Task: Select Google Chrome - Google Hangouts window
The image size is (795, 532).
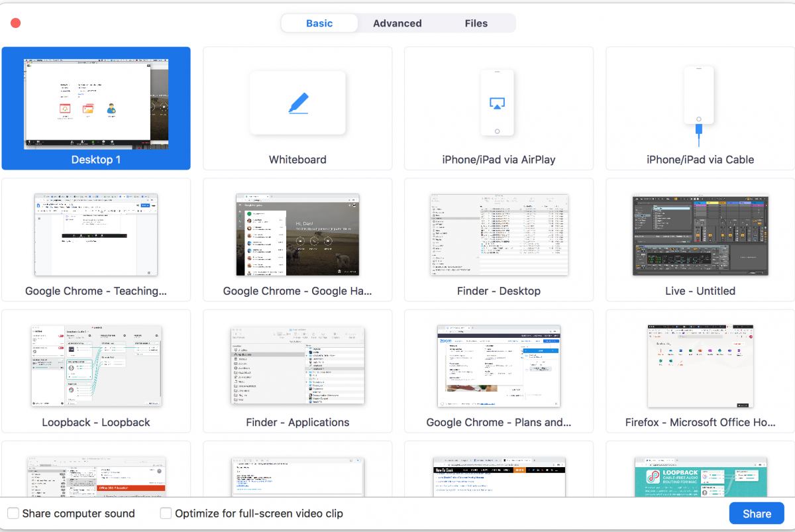Action: tap(297, 240)
